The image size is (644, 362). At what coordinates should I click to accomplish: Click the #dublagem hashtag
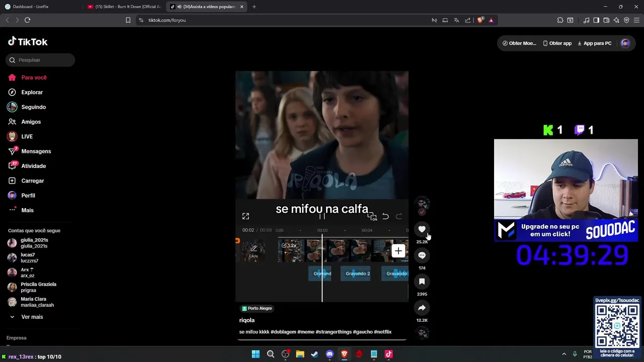[x=283, y=332]
